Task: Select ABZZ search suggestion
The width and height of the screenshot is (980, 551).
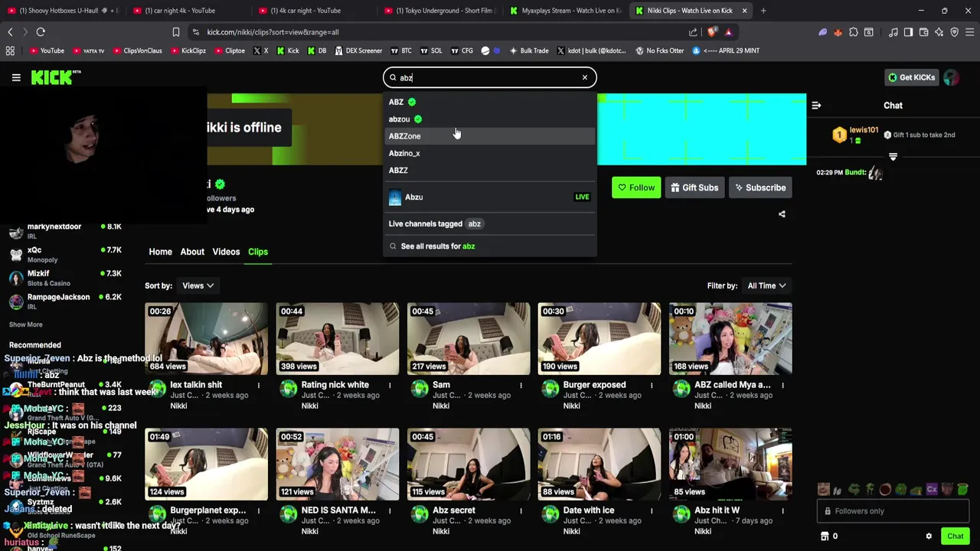Action: 489,170
